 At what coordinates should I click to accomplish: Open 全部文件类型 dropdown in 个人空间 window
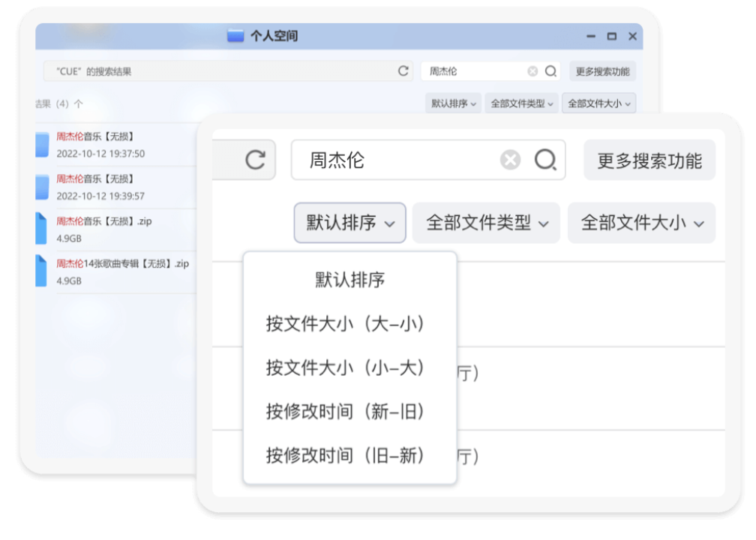(x=522, y=103)
